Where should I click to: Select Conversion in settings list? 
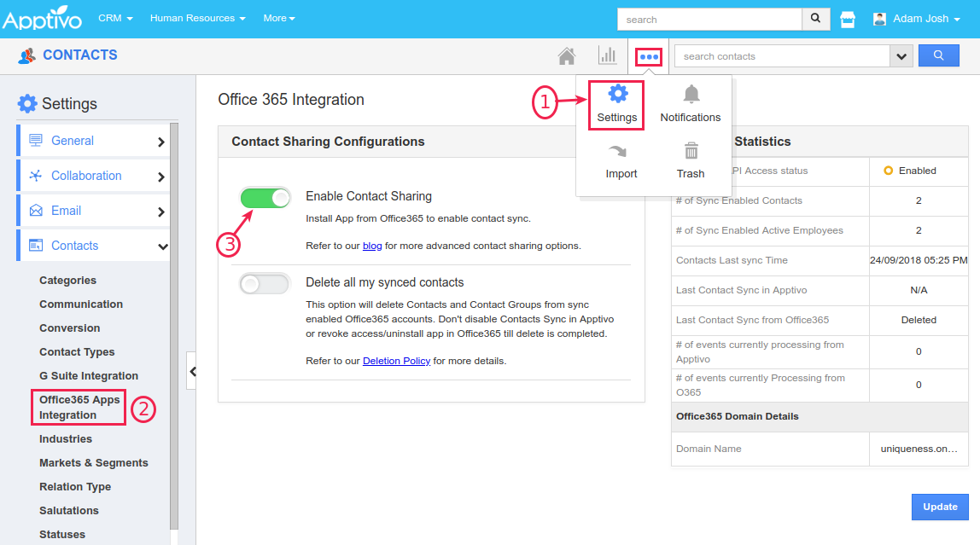(69, 328)
